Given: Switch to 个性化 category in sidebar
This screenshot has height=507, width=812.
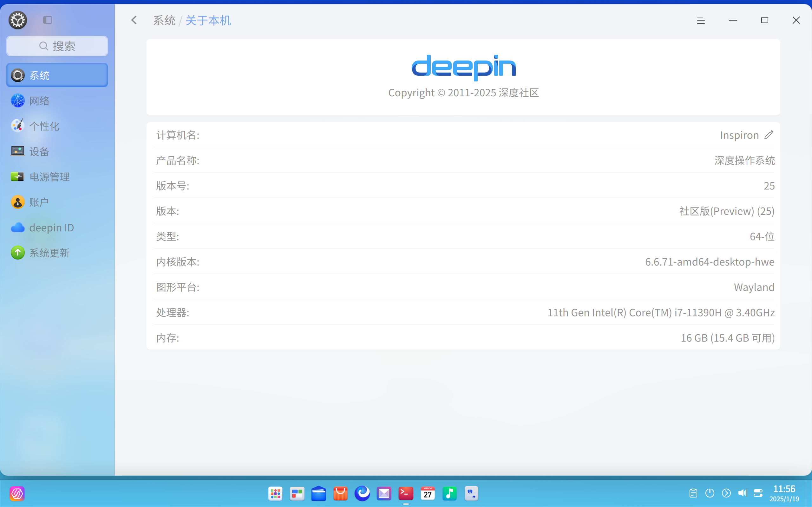Looking at the screenshot, I should 44,126.
